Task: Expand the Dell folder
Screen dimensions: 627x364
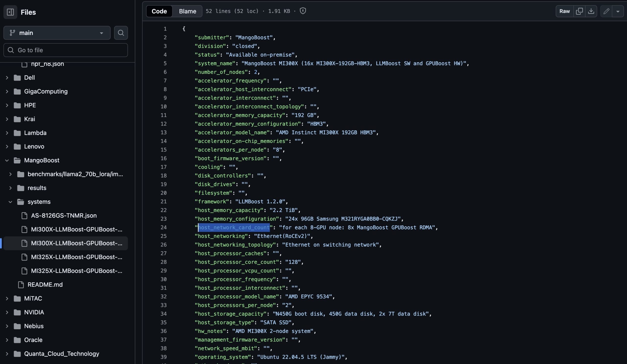Action: point(7,78)
